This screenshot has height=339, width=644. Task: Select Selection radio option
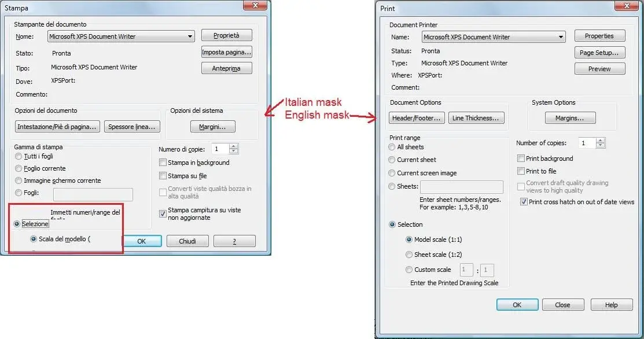[392, 224]
